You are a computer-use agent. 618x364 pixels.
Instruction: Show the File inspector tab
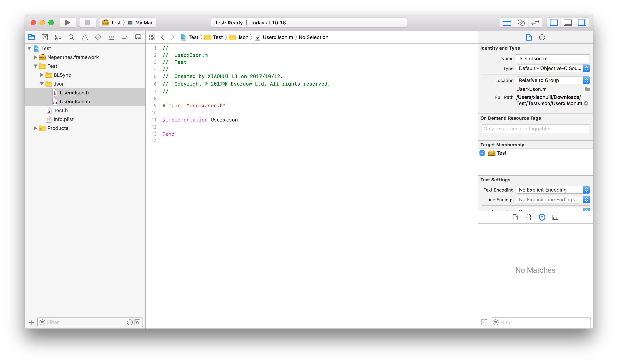coord(529,37)
